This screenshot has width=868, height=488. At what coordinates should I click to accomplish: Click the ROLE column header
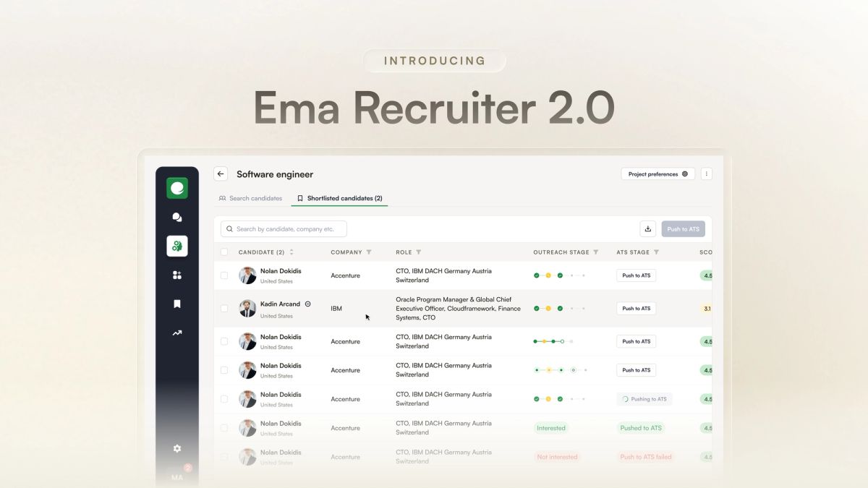coord(404,252)
